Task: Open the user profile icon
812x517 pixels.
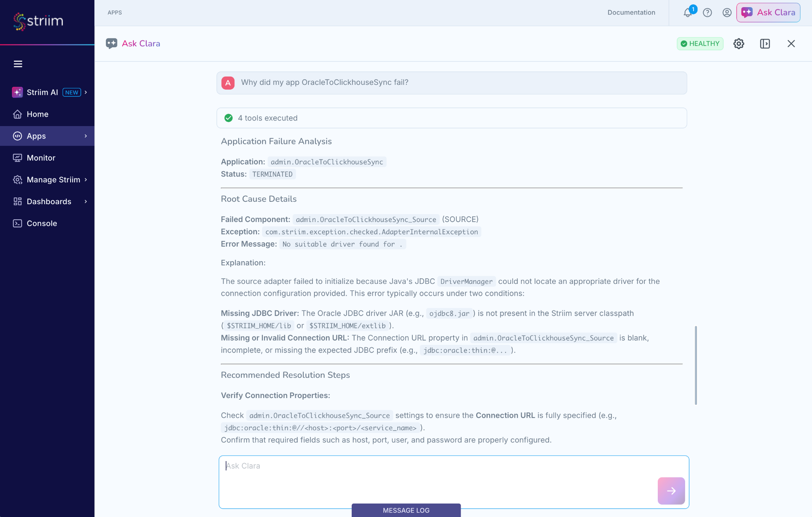Action: (x=727, y=13)
